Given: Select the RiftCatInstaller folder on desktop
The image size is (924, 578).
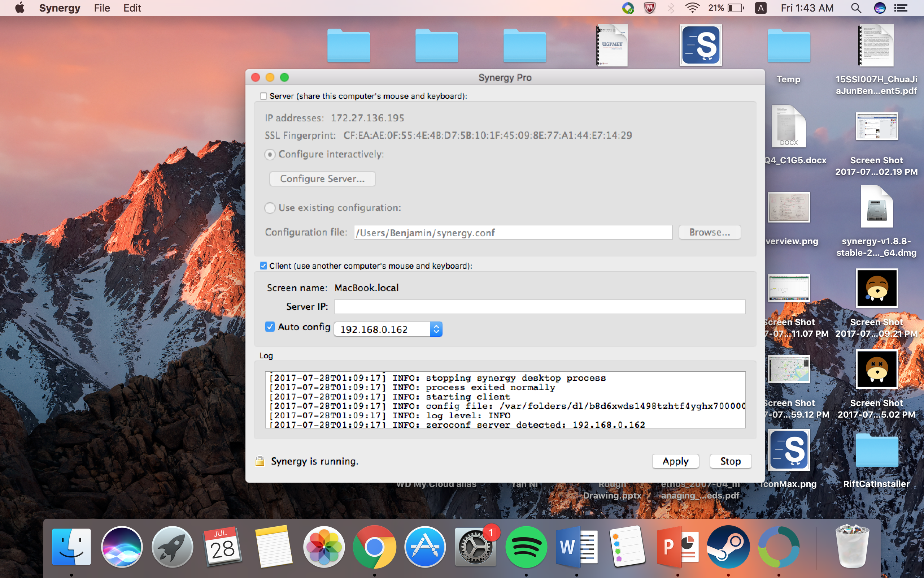Looking at the screenshot, I should [877, 450].
